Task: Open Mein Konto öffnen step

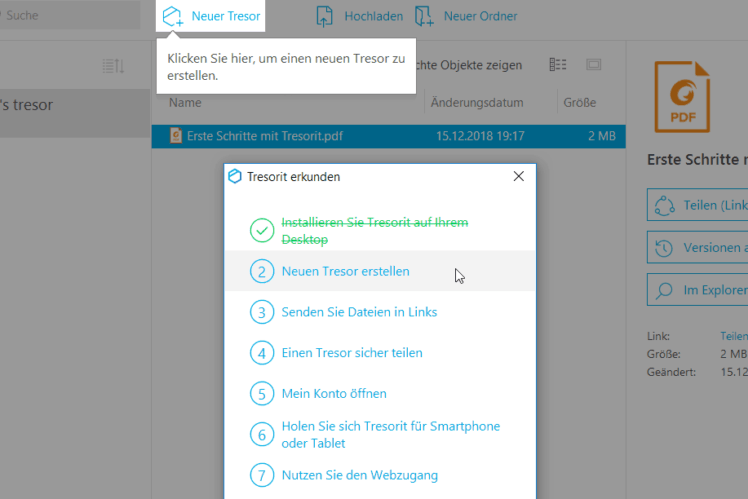Action: (334, 394)
